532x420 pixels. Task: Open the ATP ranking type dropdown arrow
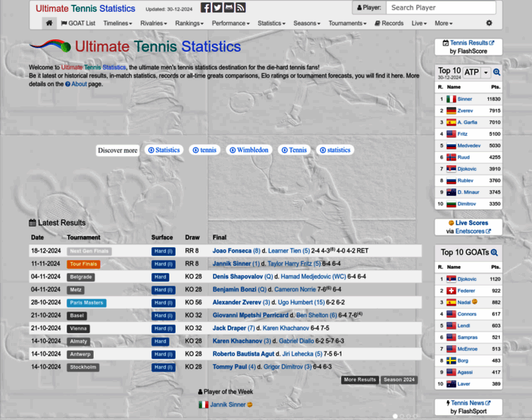[x=486, y=72]
